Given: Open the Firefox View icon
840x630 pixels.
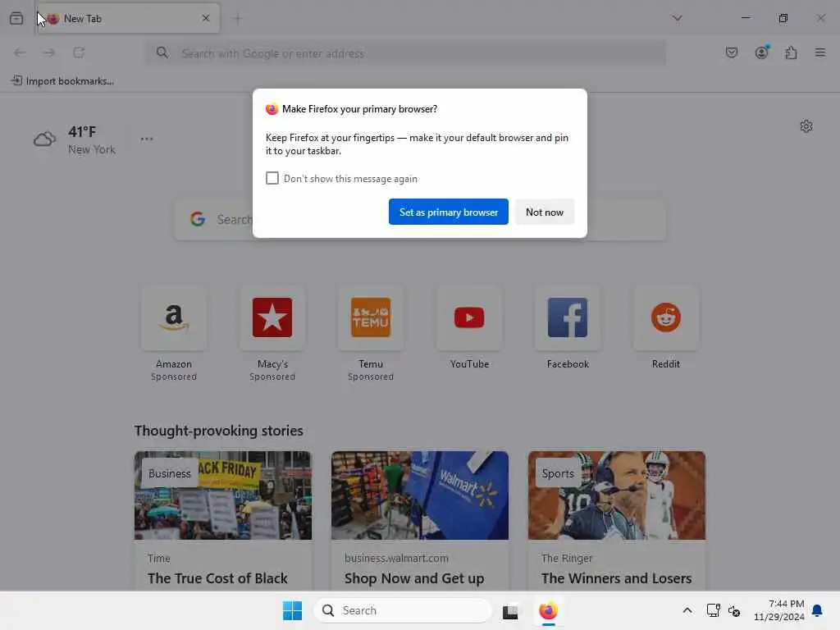Looking at the screenshot, I should point(16,18).
